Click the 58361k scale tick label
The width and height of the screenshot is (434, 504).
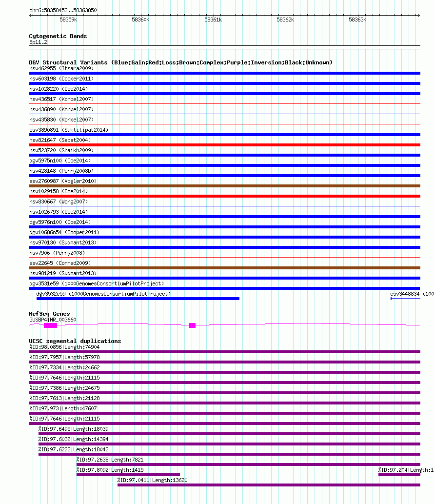point(213,20)
